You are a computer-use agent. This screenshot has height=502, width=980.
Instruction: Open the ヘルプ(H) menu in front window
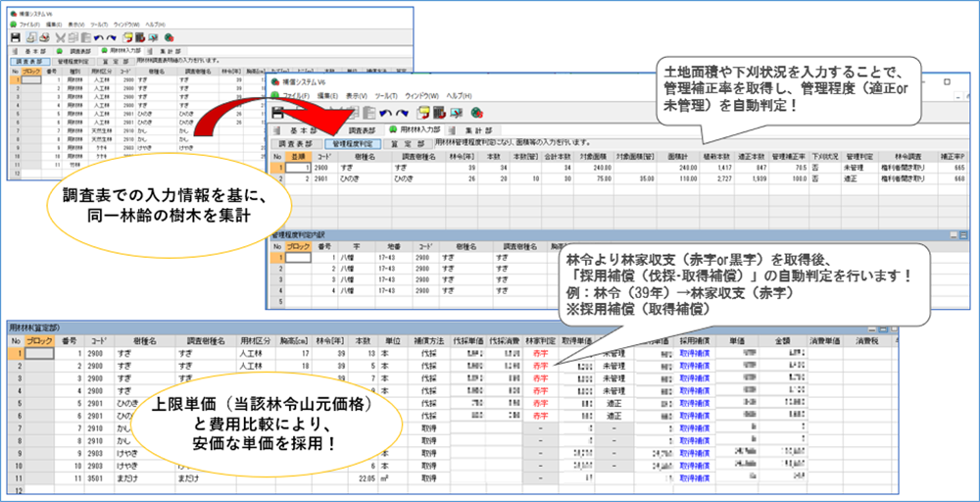[x=461, y=96]
